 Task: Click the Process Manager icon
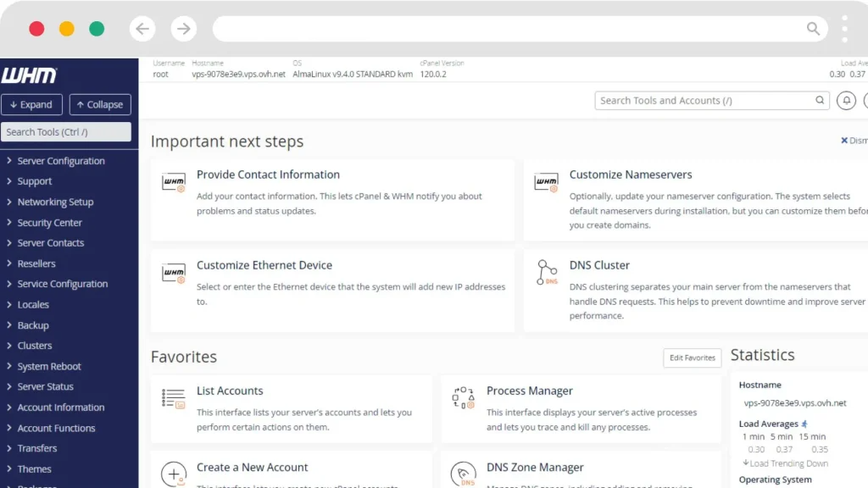tap(463, 396)
